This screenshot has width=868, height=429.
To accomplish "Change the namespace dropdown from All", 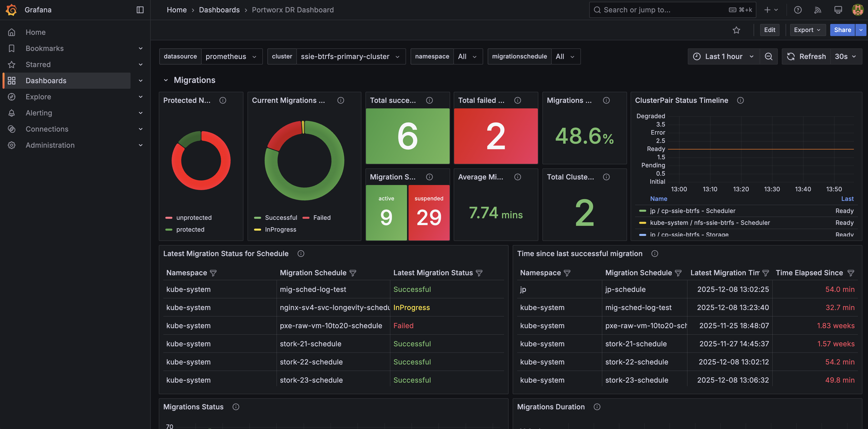I will coord(468,56).
